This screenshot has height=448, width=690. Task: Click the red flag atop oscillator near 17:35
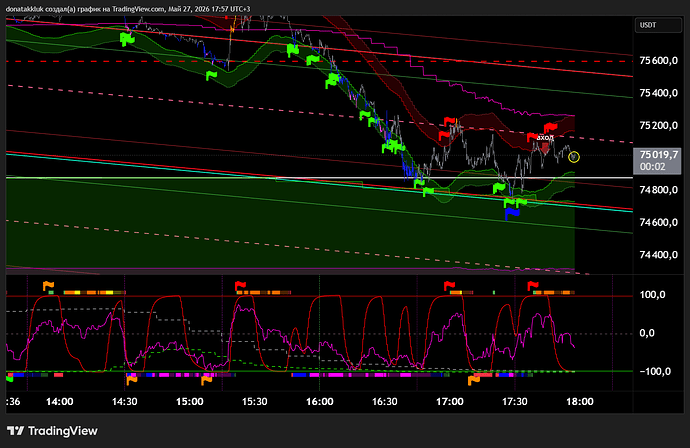[533, 286]
